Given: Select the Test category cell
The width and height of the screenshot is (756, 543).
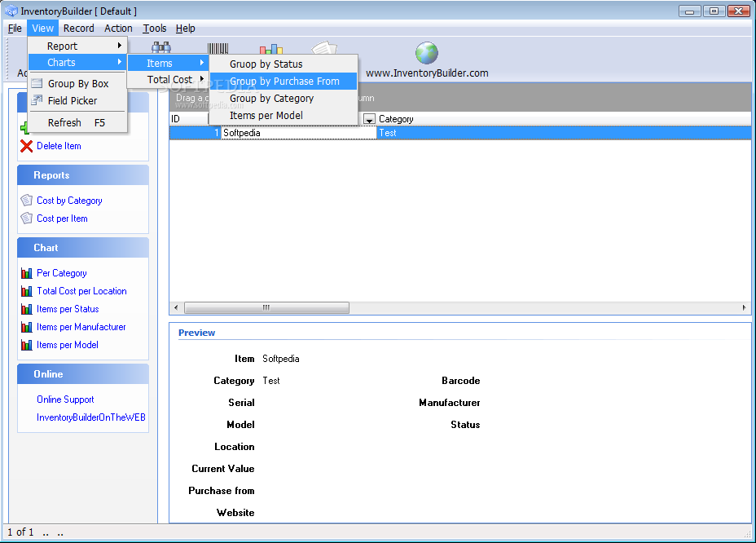Looking at the screenshot, I should coord(564,133).
